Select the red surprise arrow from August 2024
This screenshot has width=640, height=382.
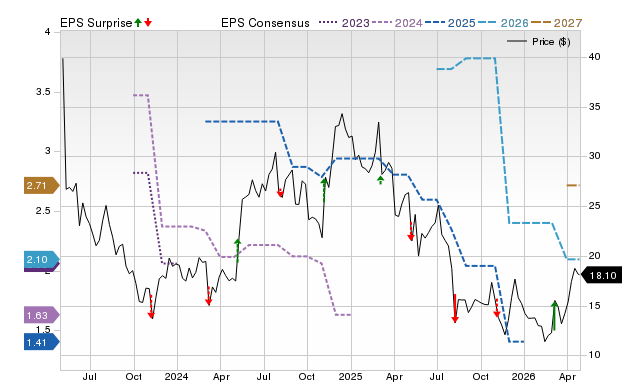[280, 193]
